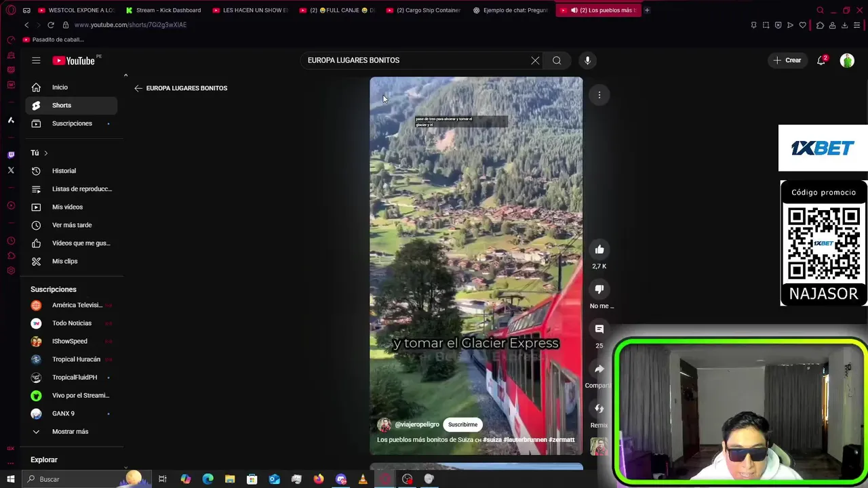Screen dimensions: 868x488
Task: Go back via EUROPA LUGARES BONITOS arrow
Action: coord(138,88)
